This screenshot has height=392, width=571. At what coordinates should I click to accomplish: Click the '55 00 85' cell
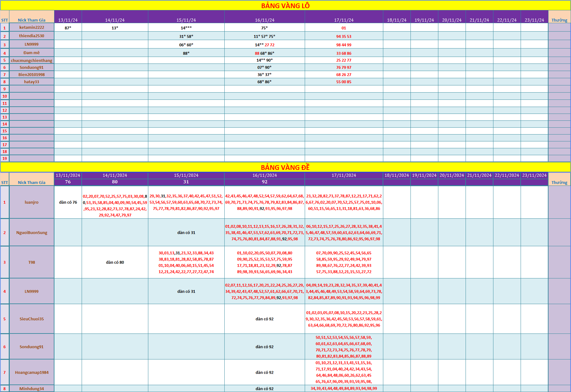click(x=344, y=82)
